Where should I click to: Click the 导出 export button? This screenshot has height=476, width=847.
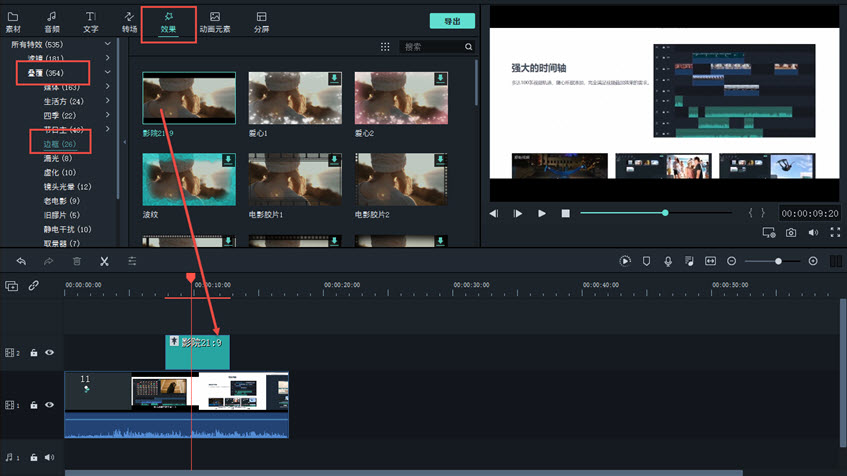[452, 21]
